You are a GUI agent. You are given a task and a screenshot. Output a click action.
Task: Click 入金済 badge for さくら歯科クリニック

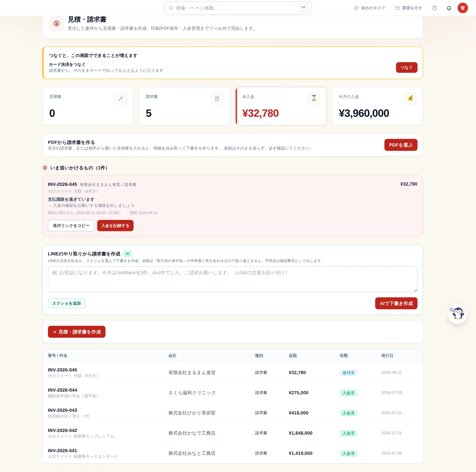tap(348, 393)
